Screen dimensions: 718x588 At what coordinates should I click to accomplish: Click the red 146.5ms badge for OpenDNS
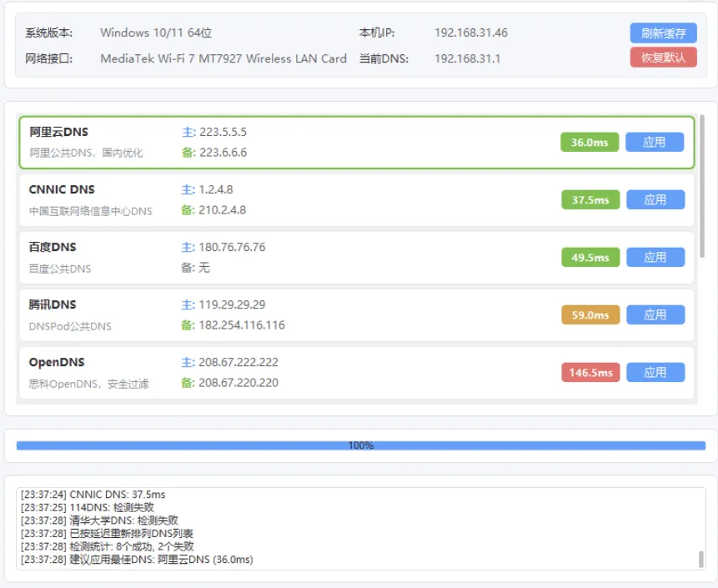coord(590,372)
